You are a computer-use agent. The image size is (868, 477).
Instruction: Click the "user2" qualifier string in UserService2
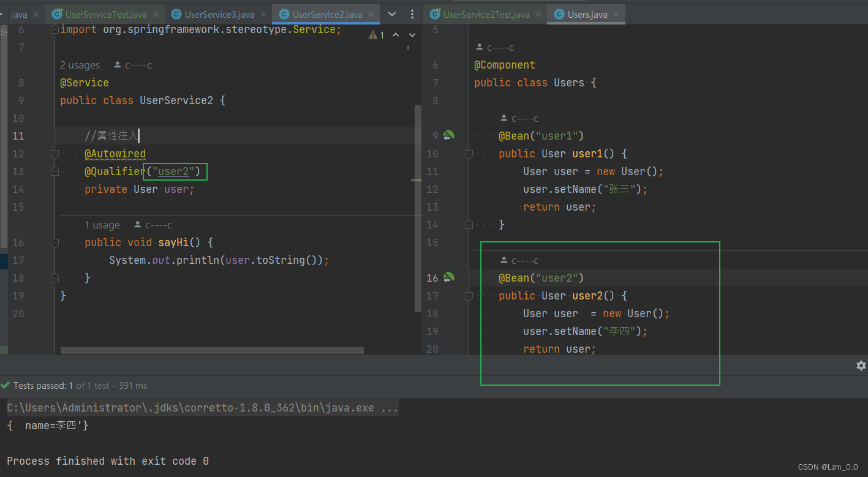click(173, 171)
